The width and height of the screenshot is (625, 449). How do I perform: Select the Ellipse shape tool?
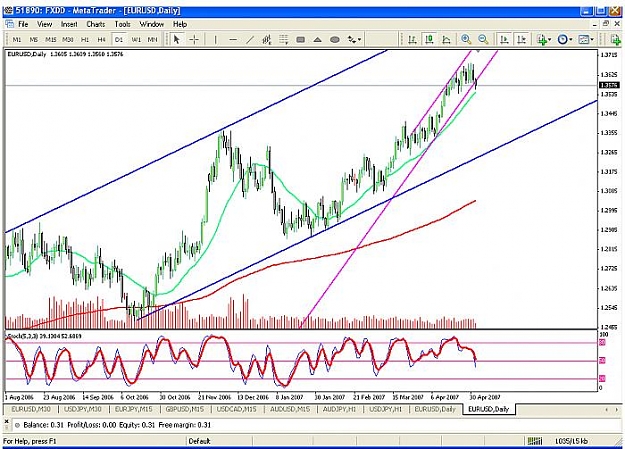coord(335,39)
